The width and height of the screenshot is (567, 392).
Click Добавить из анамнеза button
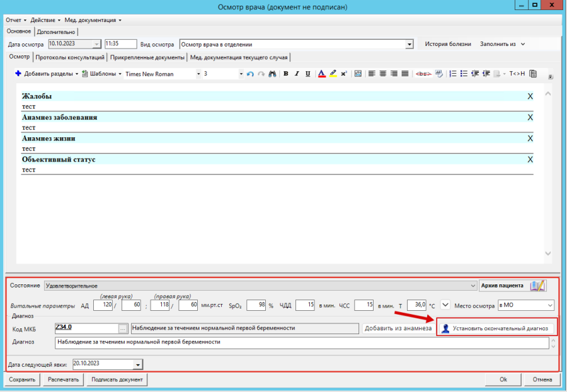tap(398, 328)
